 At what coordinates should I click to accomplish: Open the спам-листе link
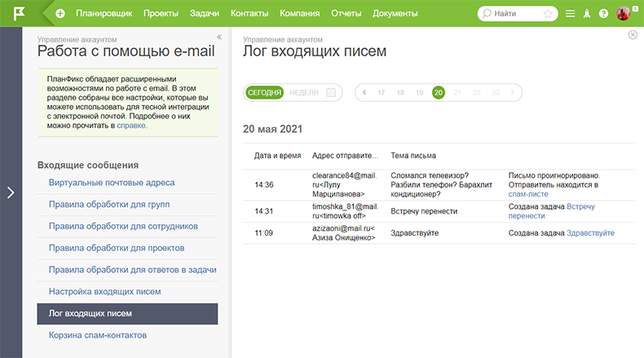pos(528,194)
